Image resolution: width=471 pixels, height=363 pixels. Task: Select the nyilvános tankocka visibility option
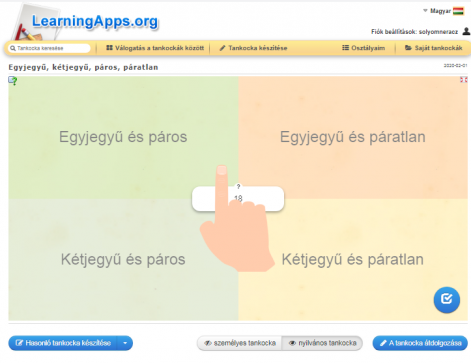(322, 343)
